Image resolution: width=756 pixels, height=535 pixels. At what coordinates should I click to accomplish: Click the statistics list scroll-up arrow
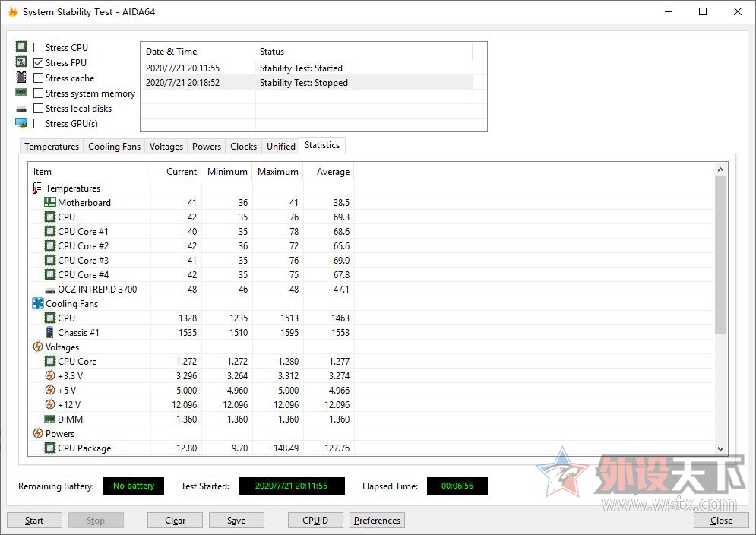[720, 169]
